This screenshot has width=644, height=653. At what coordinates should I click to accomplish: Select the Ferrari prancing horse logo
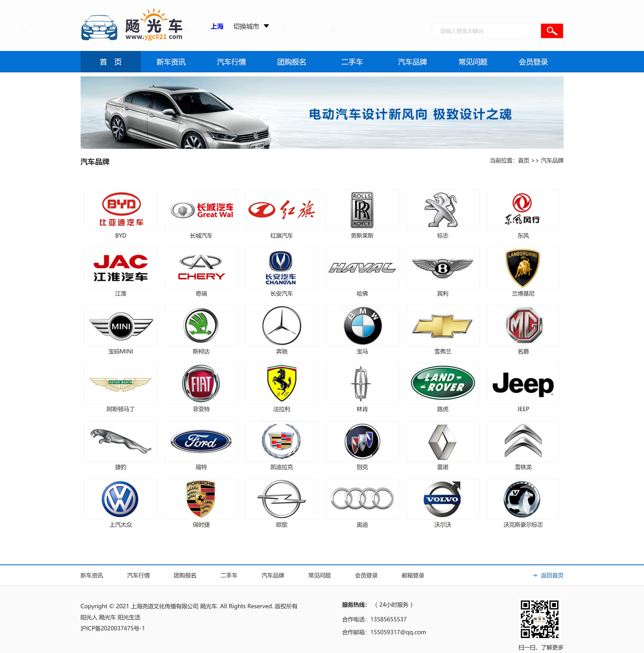(x=282, y=383)
